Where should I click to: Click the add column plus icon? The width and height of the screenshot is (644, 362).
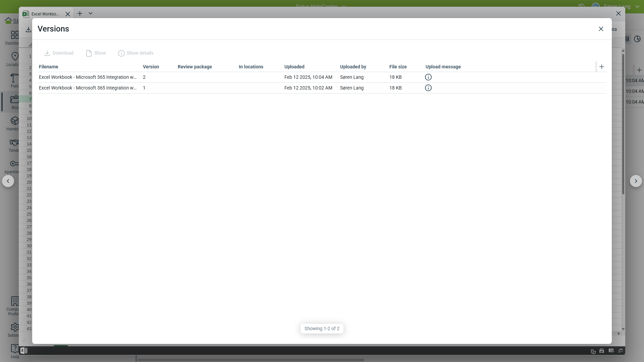[x=601, y=67]
